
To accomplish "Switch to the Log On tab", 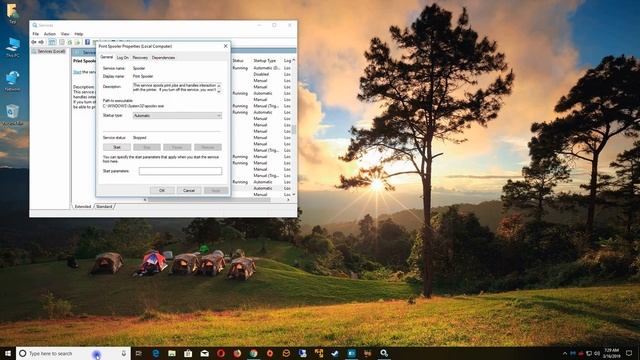I will [122, 58].
